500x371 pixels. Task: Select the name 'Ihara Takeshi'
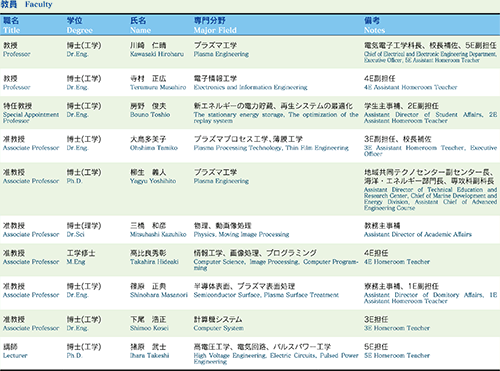pos(149,356)
